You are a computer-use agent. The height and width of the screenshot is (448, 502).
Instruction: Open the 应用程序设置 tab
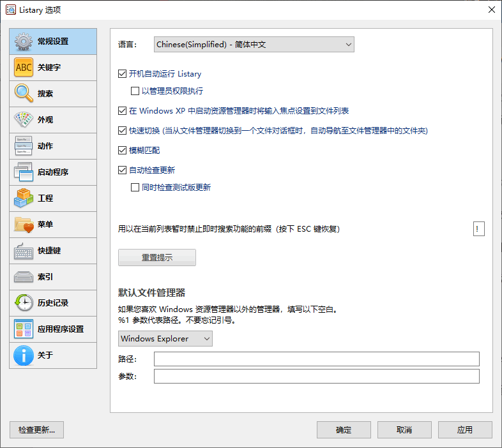pos(53,329)
